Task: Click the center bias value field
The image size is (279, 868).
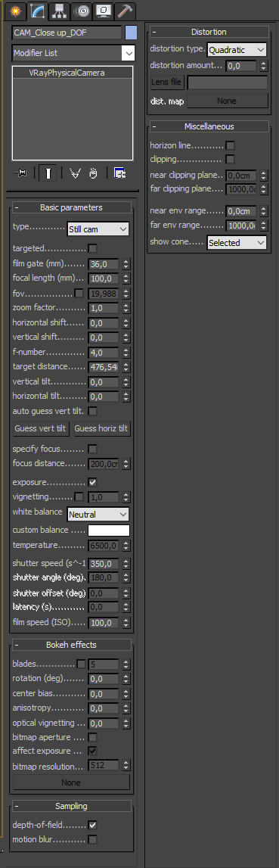Action: click(104, 694)
